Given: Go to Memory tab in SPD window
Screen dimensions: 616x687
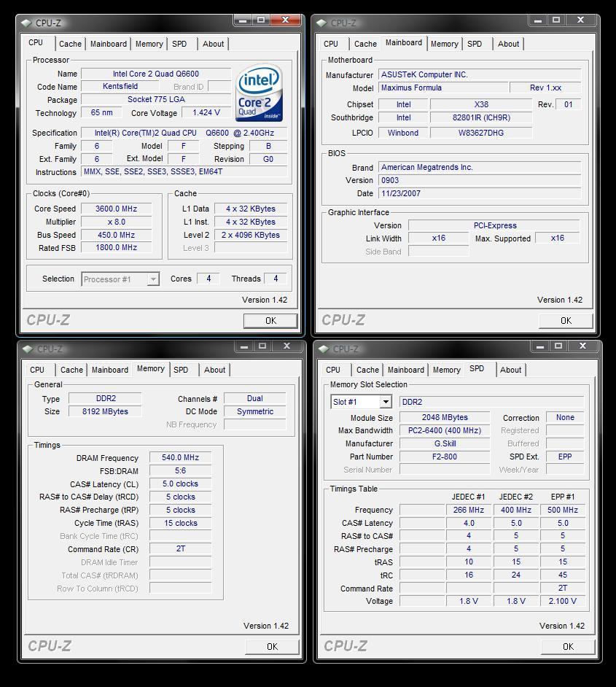Looking at the screenshot, I should point(447,370).
